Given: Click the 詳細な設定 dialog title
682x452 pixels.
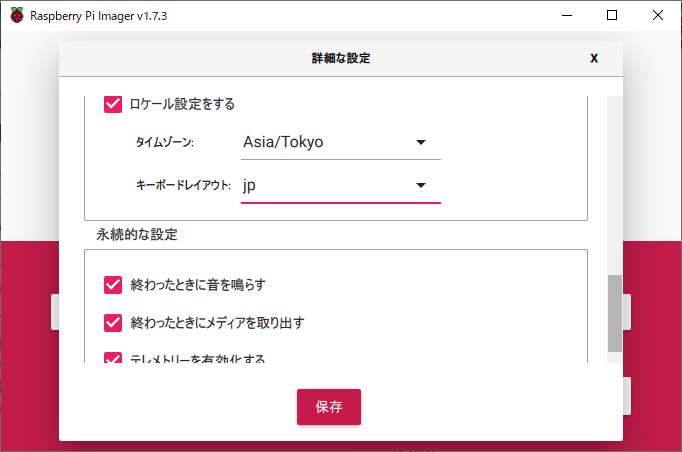Looking at the screenshot, I should [x=341, y=58].
